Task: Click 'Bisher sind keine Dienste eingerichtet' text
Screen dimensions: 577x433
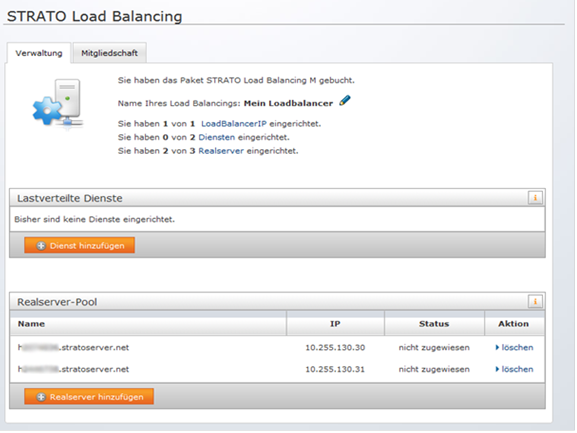Action: pyautogui.click(x=95, y=219)
